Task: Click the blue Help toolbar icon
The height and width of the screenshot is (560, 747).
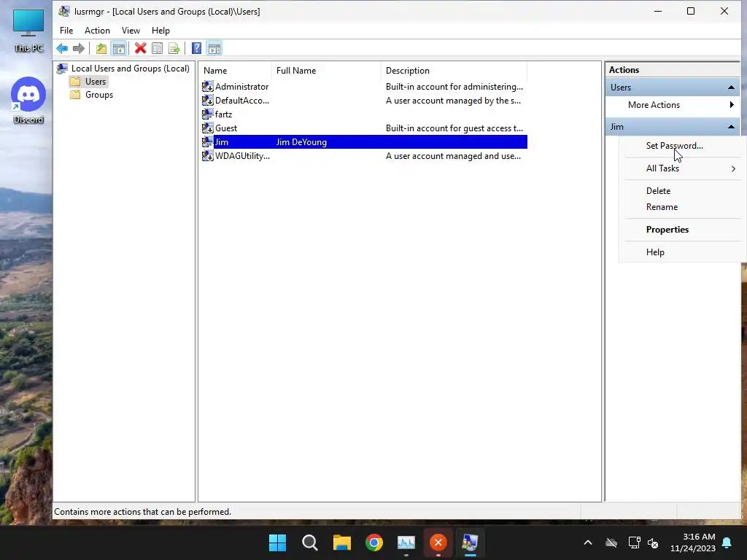Action: 196,48
